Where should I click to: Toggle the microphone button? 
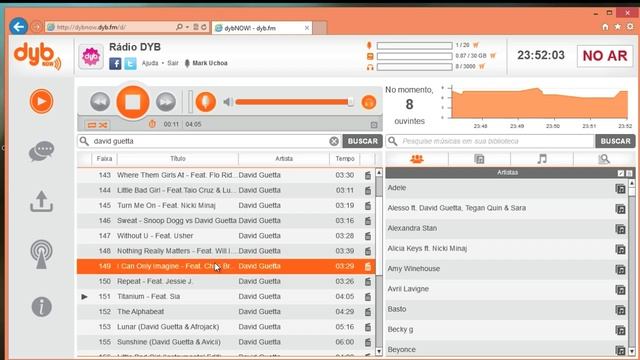205,101
